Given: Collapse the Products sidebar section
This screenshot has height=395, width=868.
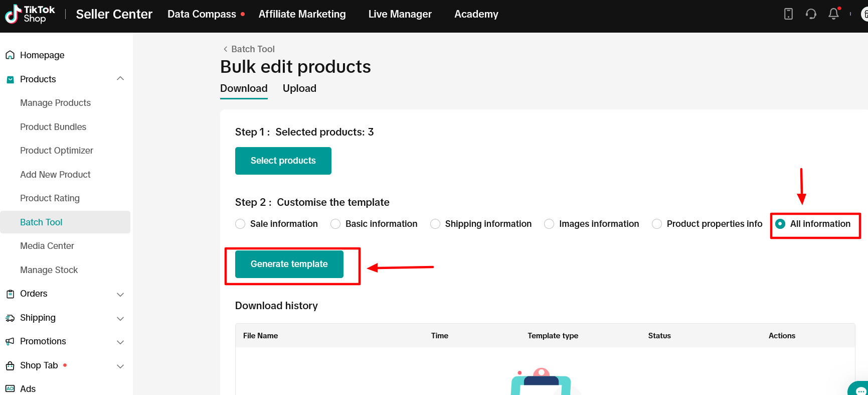Looking at the screenshot, I should click(x=120, y=79).
